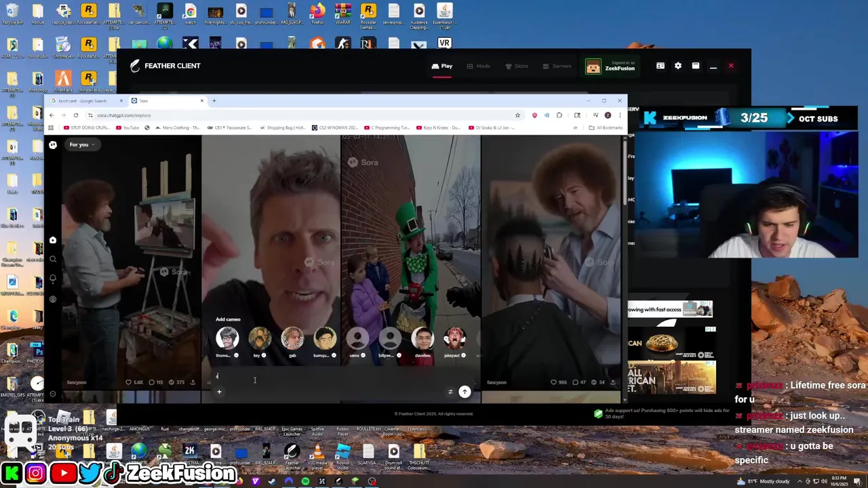
Task: Open the Mods tab in Feather Client
Action: (x=479, y=66)
